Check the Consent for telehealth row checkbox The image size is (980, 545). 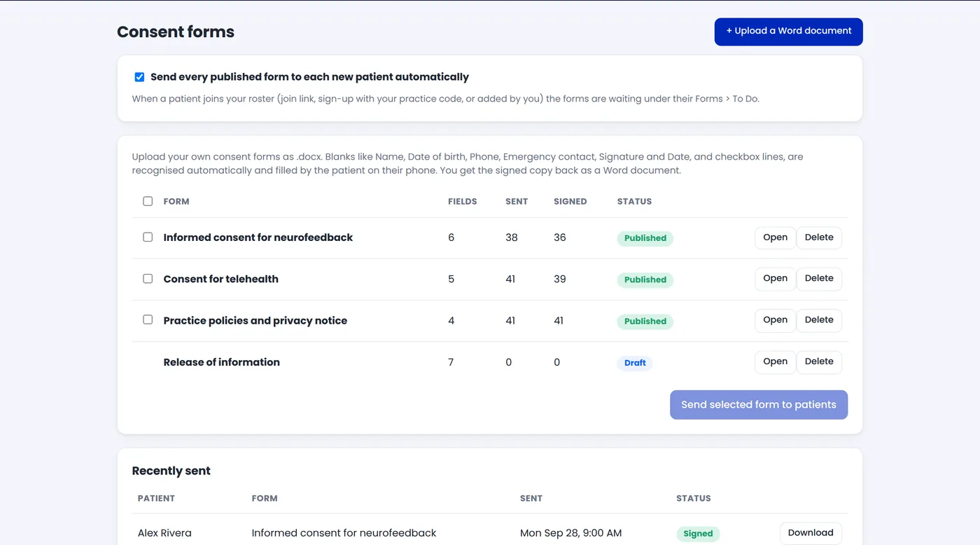point(148,278)
